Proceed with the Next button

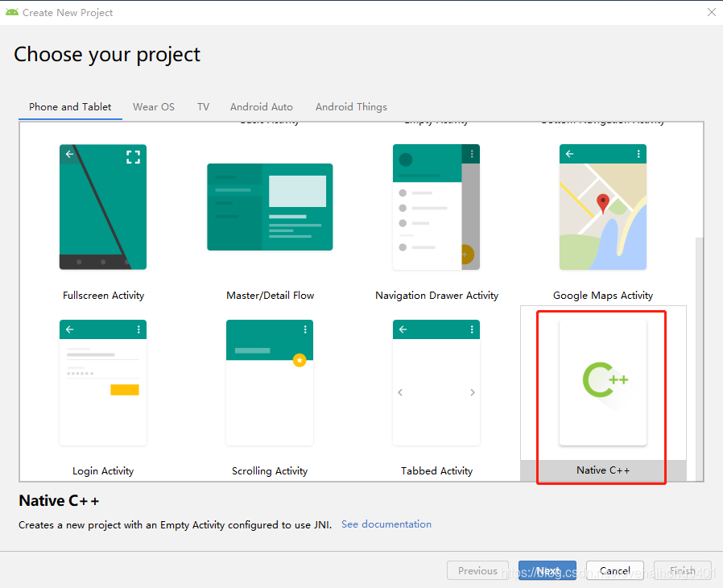(x=547, y=570)
